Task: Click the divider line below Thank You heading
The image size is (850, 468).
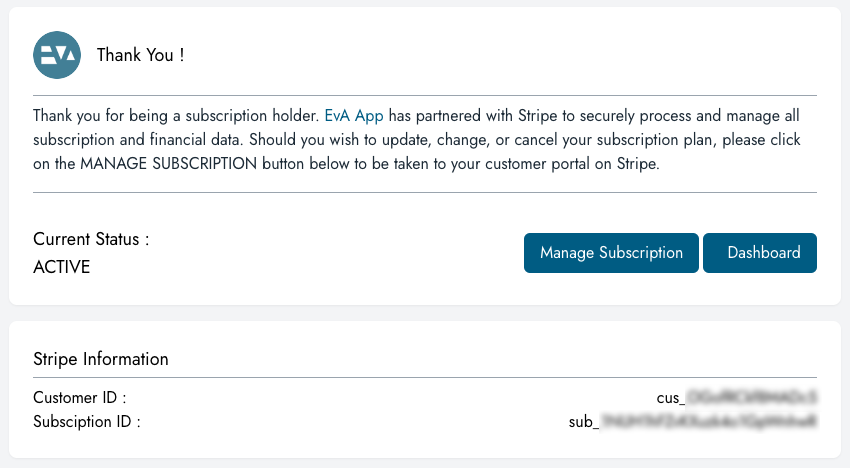Action: tap(425, 95)
